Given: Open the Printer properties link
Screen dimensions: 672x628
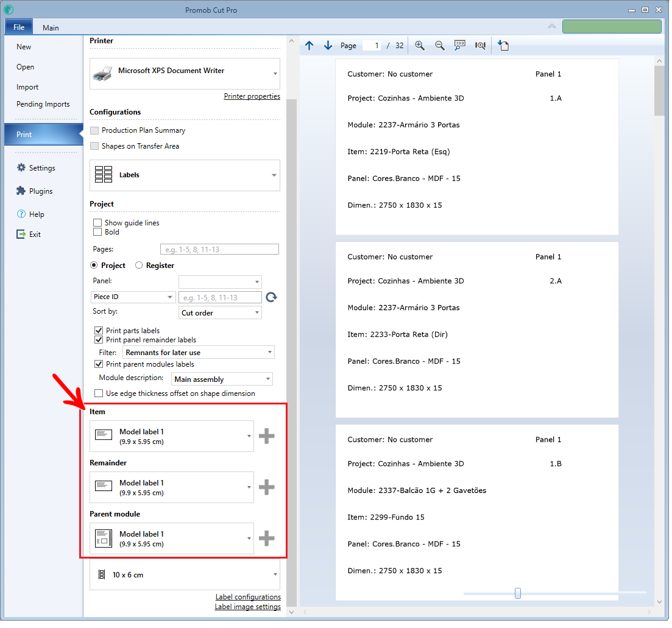Looking at the screenshot, I should 252,96.
